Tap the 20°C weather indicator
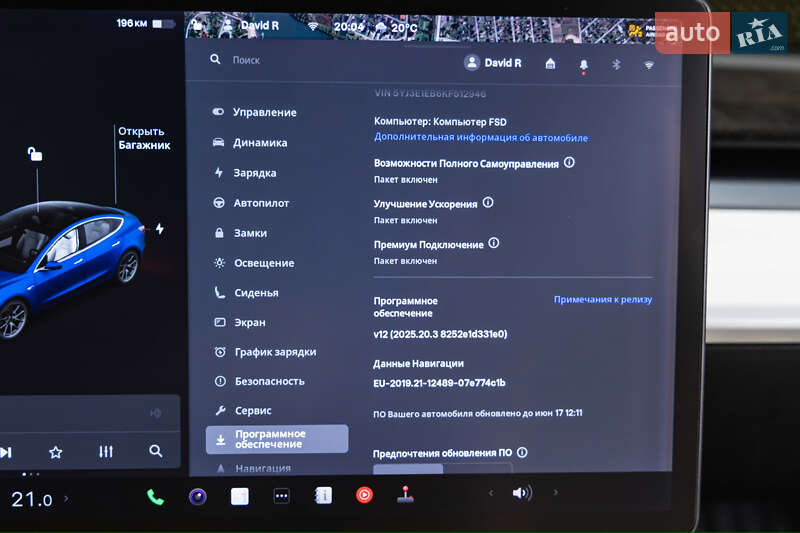 coord(396,27)
